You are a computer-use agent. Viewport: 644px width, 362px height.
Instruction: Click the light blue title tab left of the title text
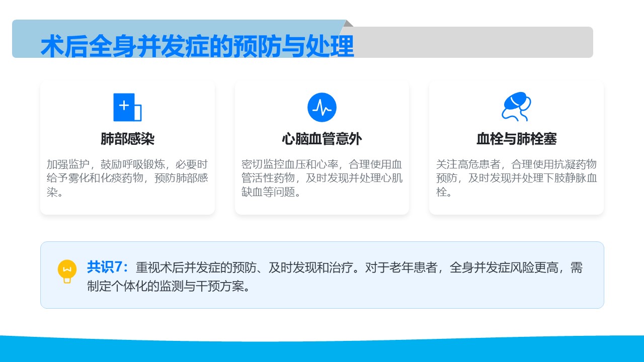tap(25, 39)
